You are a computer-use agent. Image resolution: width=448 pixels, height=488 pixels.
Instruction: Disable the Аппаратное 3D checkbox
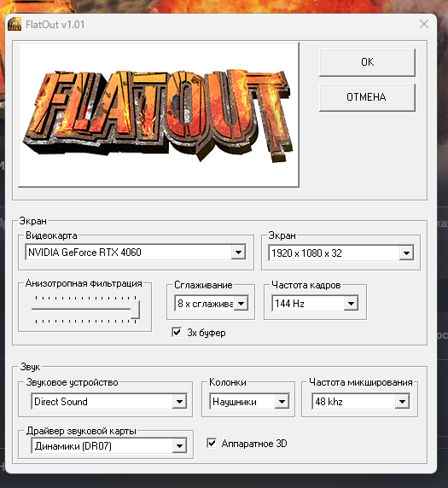click(x=212, y=443)
